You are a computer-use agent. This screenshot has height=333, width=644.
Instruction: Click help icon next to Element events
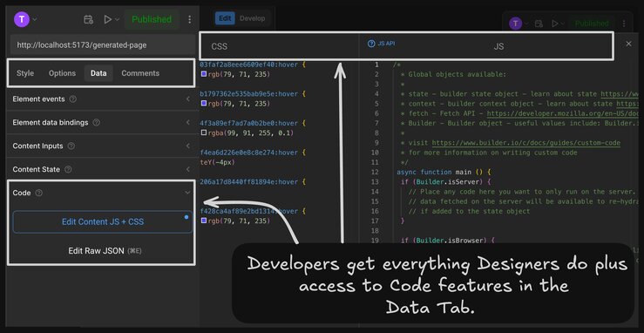tap(72, 99)
